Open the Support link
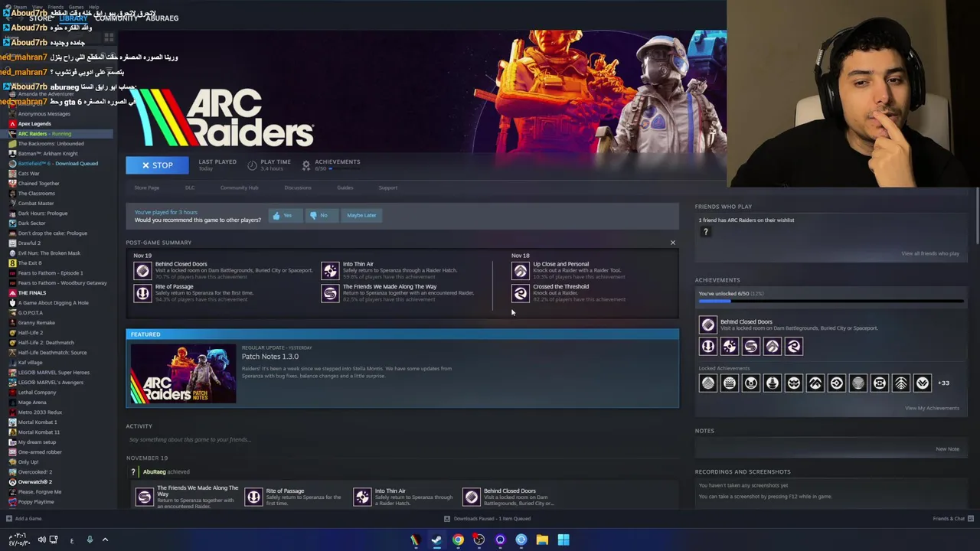Viewport: 980px width, 551px height. [x=387, y=187]
